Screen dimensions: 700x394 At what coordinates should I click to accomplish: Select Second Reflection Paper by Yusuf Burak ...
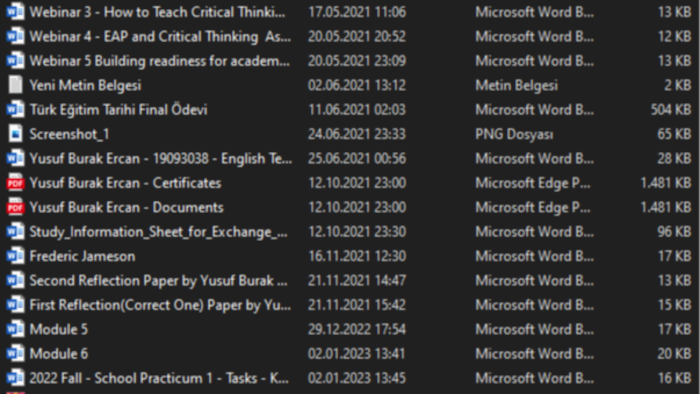(158, 281)
